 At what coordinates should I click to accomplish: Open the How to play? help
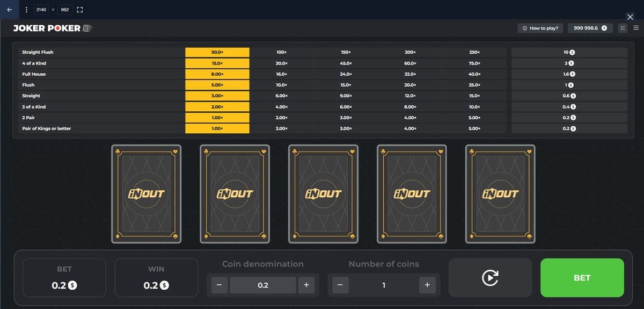click(540, 28)
